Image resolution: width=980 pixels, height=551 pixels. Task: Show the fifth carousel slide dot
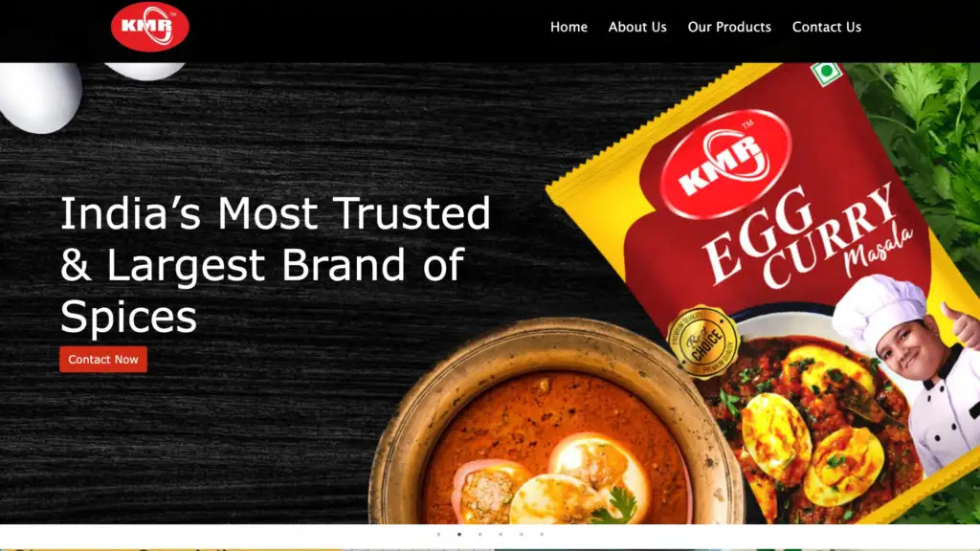pos(522,534)
